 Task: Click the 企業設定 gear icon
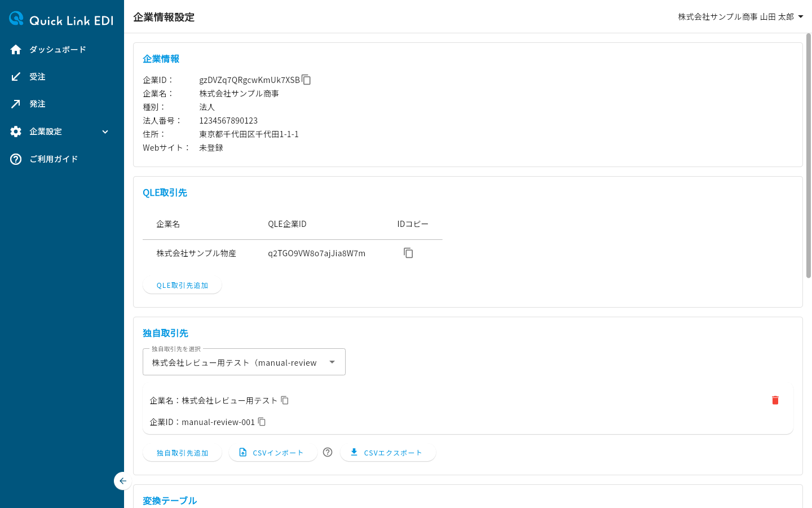16,132
